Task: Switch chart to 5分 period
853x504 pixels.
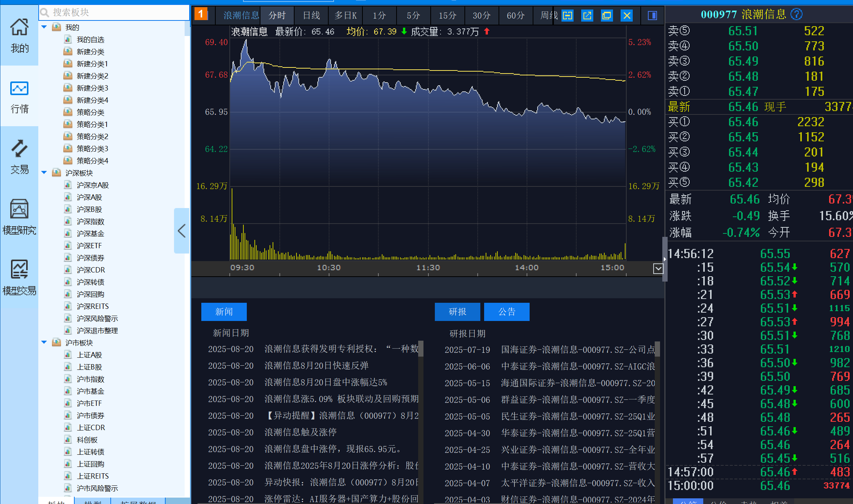Action: pyautogui.click(x=414, y=16)
